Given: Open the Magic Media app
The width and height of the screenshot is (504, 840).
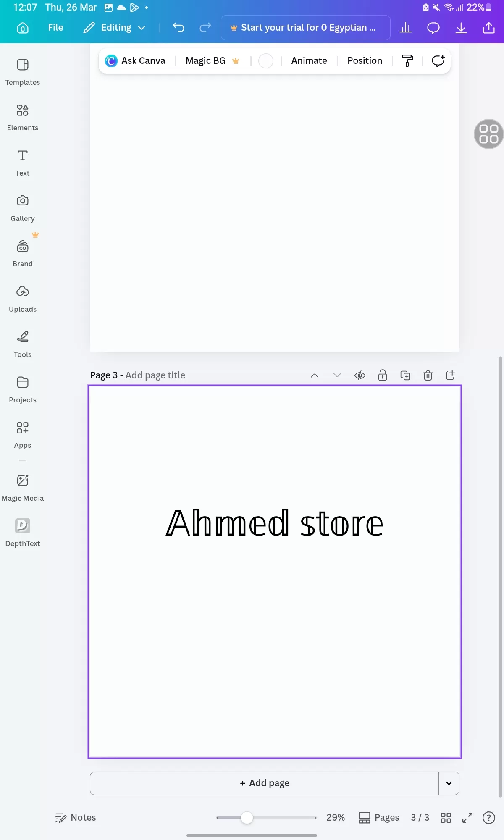Looking at the screenshot, I should tap(23, 487).
